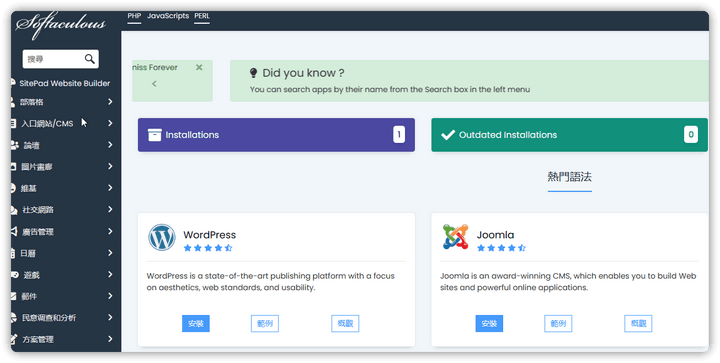
Task: Expand the 維基 category arrow
Action: (110, 188)
